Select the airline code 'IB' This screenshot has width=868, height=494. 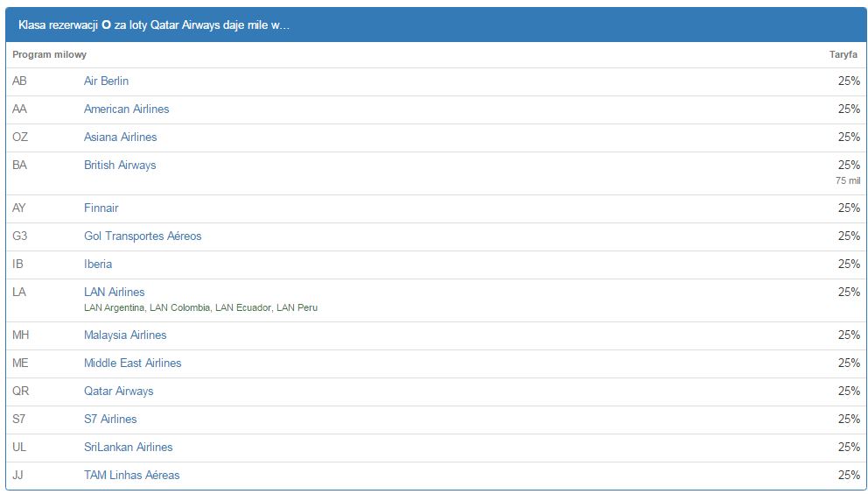point(17,264)
